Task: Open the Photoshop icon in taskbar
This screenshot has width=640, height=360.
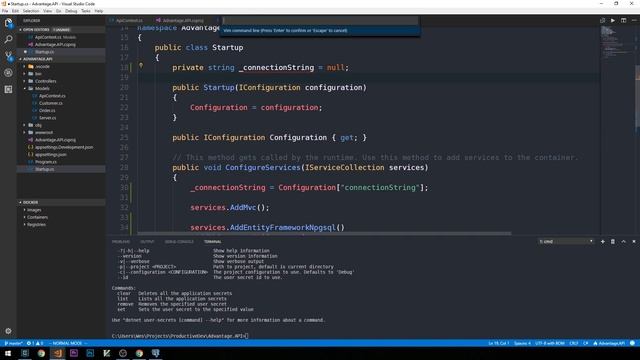Action: 90,353
